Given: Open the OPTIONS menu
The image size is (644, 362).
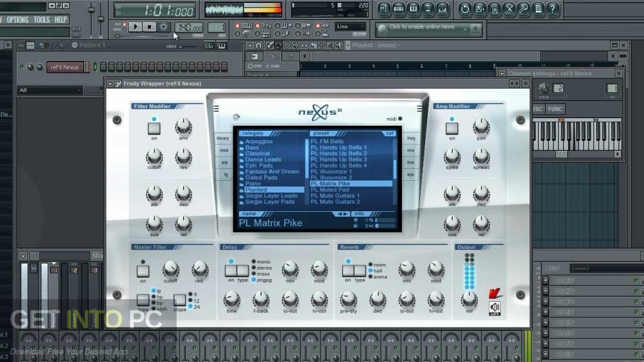Looking at the screenshot, I should [18, 19].
